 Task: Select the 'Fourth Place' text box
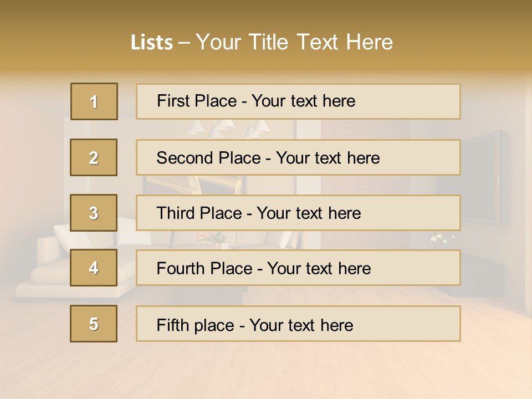[x=298, y=268]
